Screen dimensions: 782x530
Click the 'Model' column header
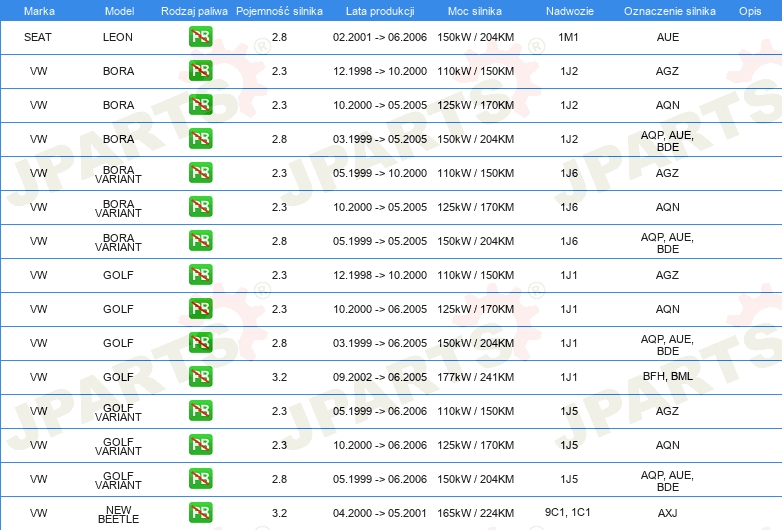coord(119,11)
